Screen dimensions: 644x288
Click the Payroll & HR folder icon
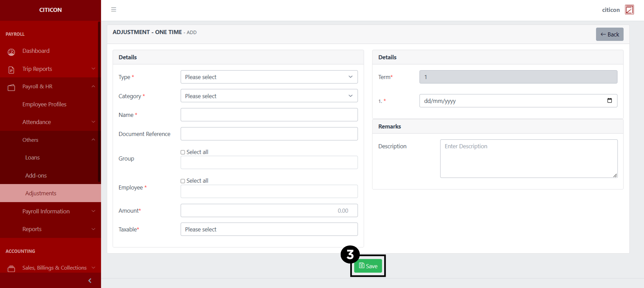pyautogui.click(x=11, y=88)
